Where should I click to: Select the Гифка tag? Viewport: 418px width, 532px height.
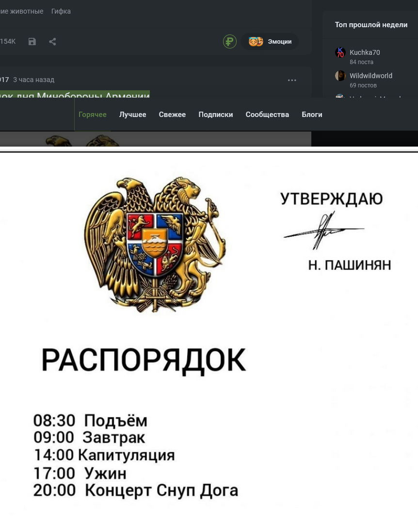[61, 11]
